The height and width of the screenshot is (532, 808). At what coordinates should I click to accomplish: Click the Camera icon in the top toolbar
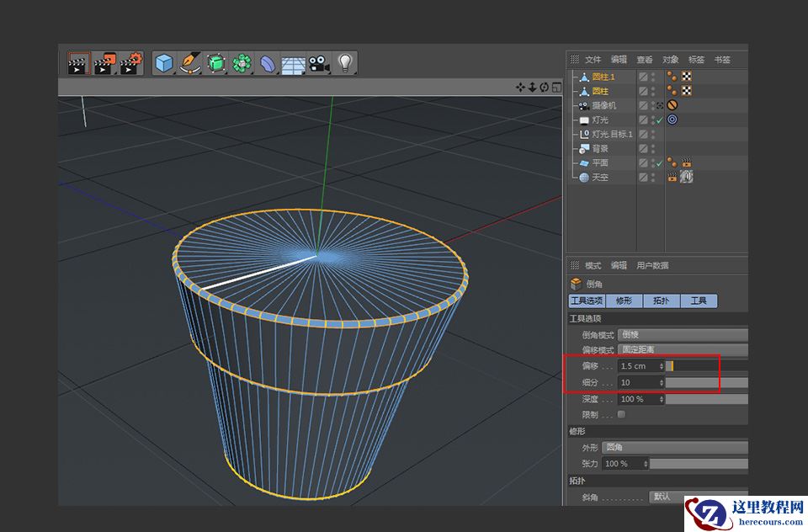(x=317, y=62)
